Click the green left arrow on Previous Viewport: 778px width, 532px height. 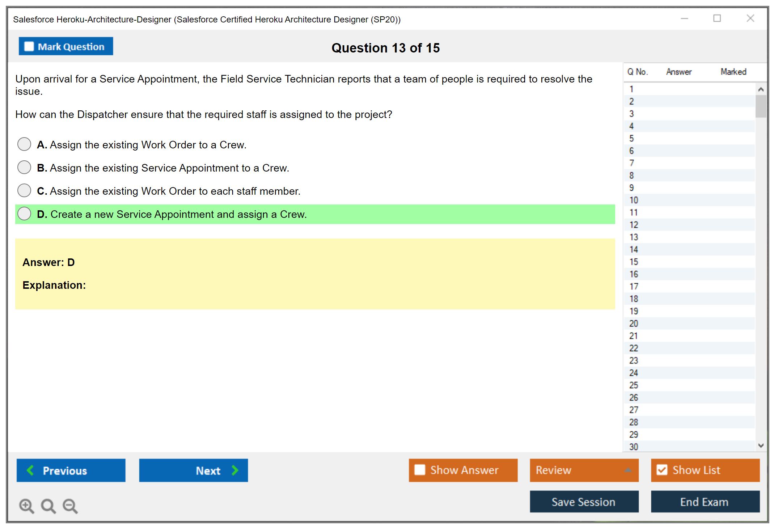pos(31,470)
